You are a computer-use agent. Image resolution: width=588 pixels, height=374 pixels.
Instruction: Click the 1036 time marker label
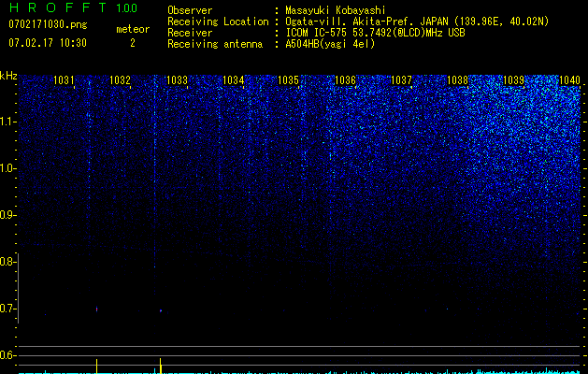pos(345,80)
